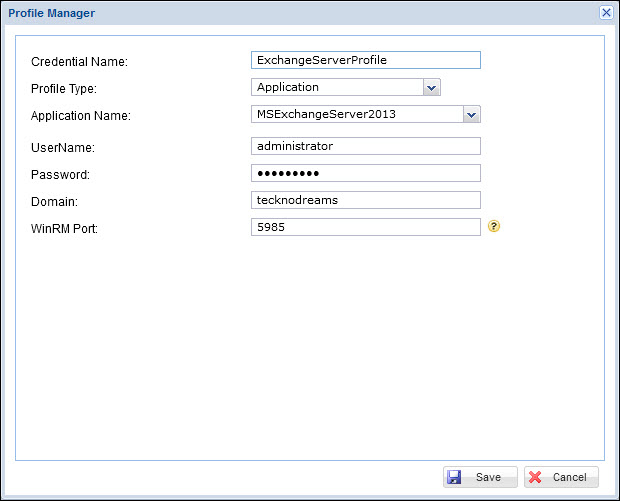The height and width of the screenshot is (501, 620).
Task: Click the Profile Manager title bar
Action: point(300,12)
